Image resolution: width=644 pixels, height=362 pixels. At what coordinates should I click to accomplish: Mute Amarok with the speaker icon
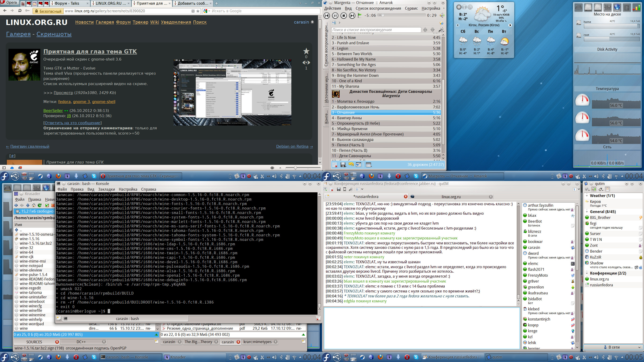coord(442,16)
